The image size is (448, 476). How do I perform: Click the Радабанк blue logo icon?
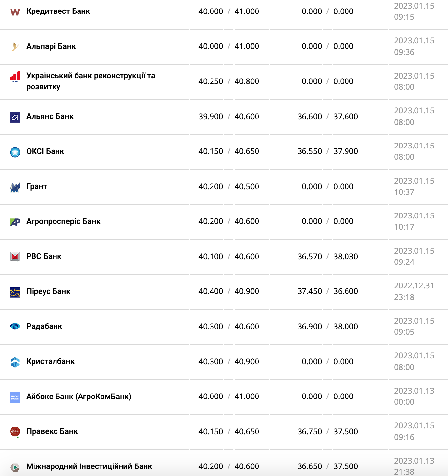pos(15,327)
